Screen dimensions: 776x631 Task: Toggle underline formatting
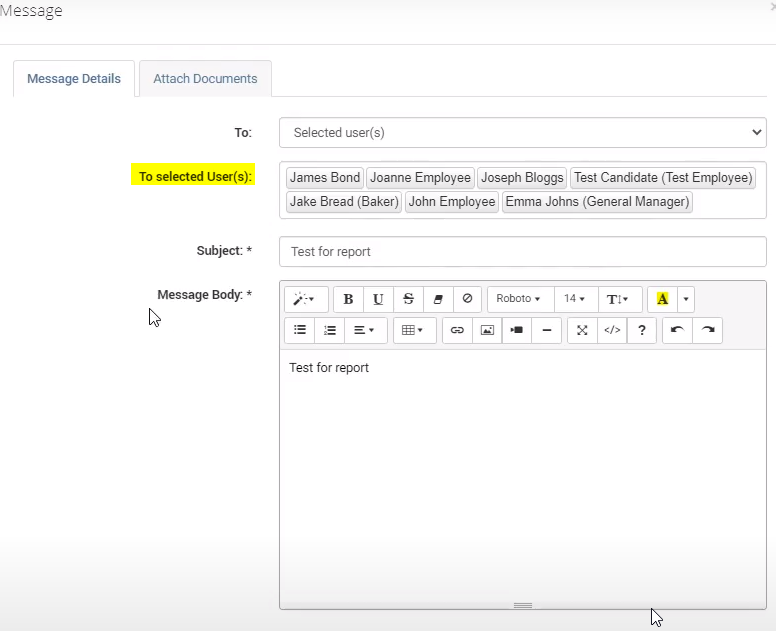pos(378,299)
